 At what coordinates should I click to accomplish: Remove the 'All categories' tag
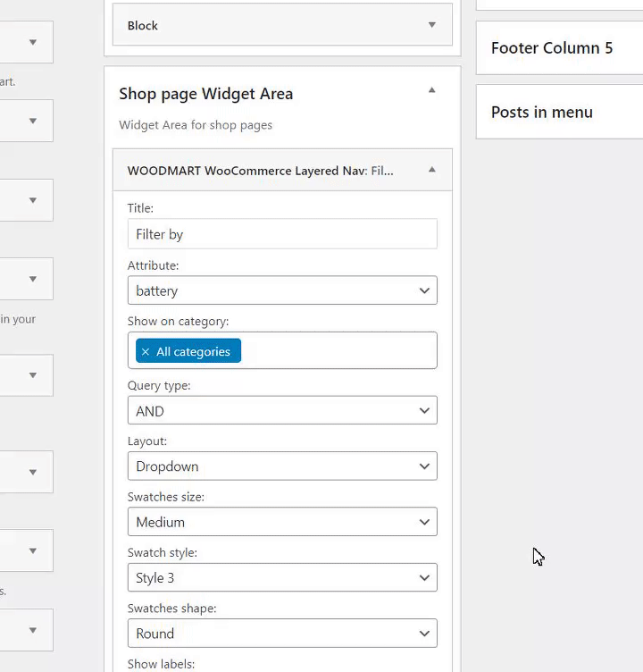click(x=146, y=352)
